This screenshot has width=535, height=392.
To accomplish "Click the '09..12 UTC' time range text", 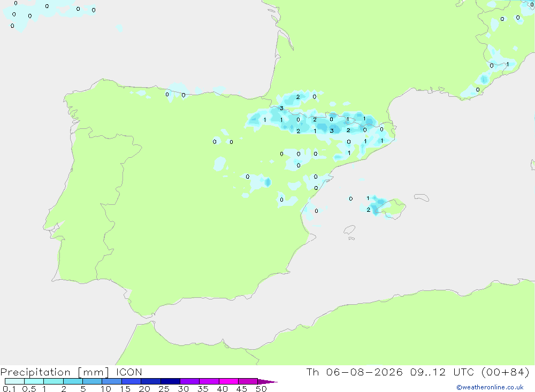I will point(442,372).
